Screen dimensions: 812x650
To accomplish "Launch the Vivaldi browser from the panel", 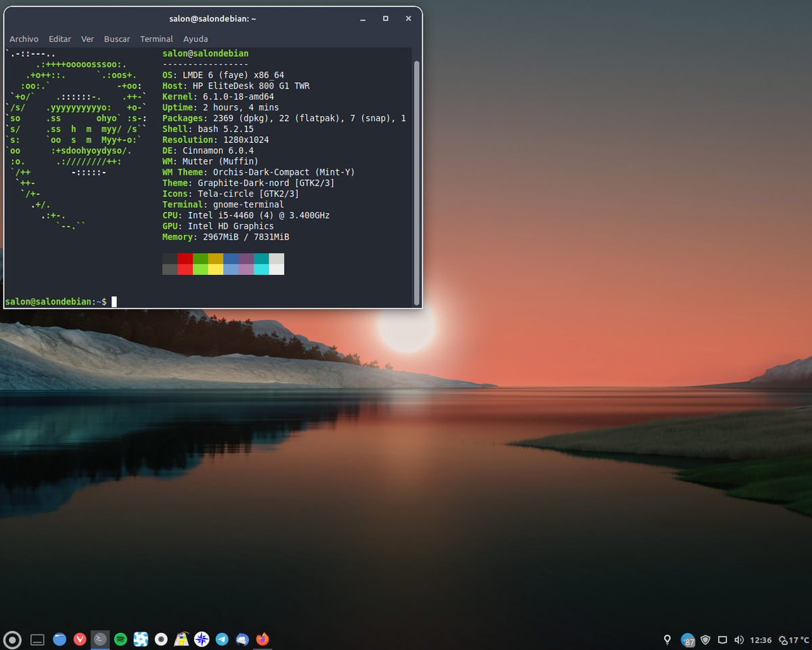I will point(80,638).
